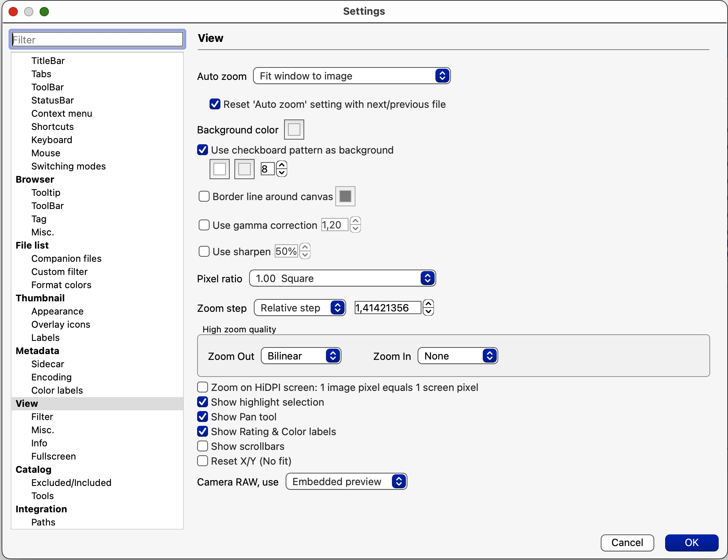
Task: Pick the first checkerboard color swatch
Action: point(220,169)
